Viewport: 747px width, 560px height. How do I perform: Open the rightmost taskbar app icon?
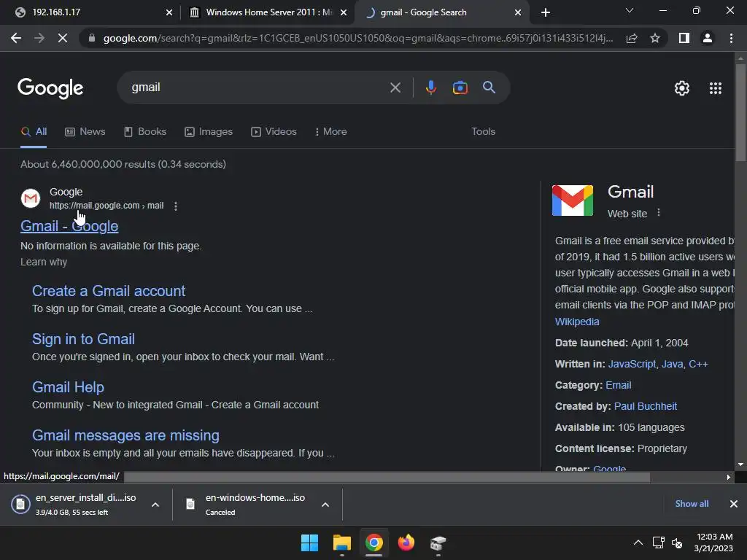438,542
